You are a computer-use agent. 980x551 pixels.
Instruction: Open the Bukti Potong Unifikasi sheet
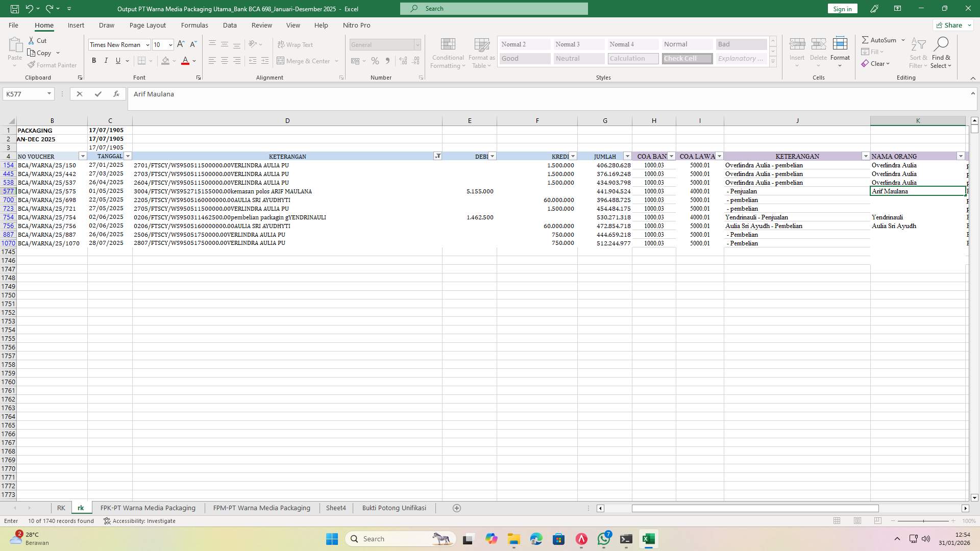tap(394, 508)
